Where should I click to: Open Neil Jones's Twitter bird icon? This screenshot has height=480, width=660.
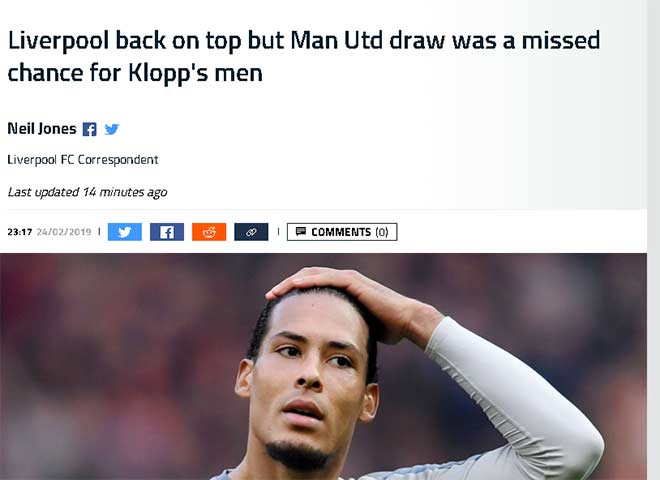[112, 129]
